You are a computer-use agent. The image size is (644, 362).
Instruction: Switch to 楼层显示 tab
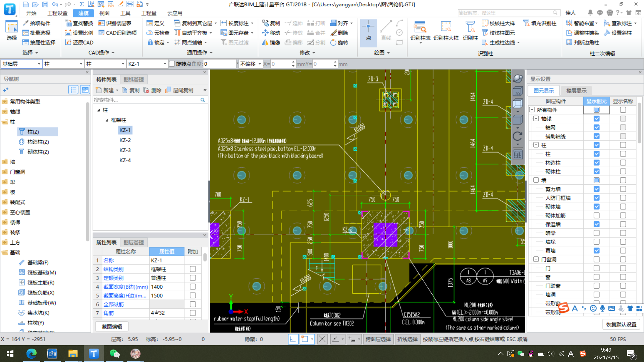[576, 90]
